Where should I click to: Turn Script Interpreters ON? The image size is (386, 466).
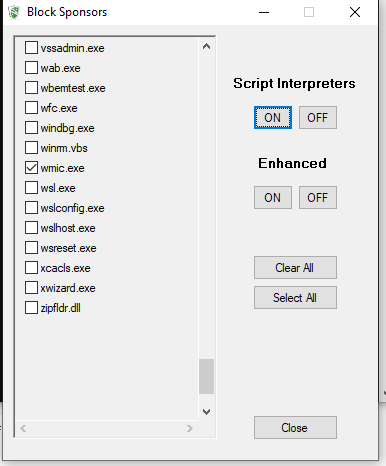click(x=273, y=118)
